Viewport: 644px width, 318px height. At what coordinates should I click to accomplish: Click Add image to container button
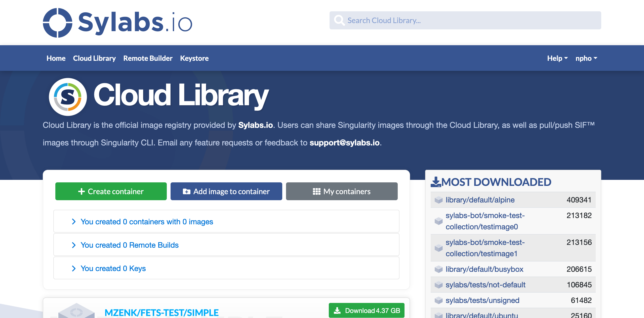[x=226, y=191]
